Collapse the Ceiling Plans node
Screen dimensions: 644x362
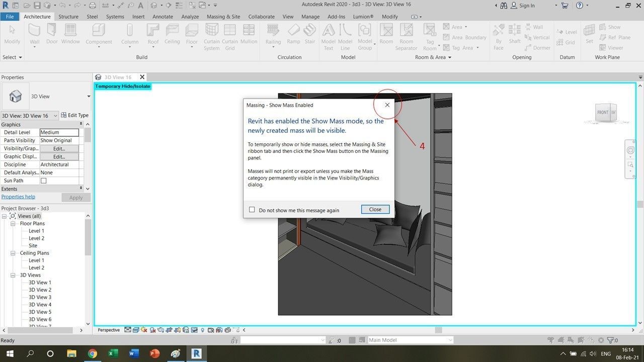tap(13, 253)
